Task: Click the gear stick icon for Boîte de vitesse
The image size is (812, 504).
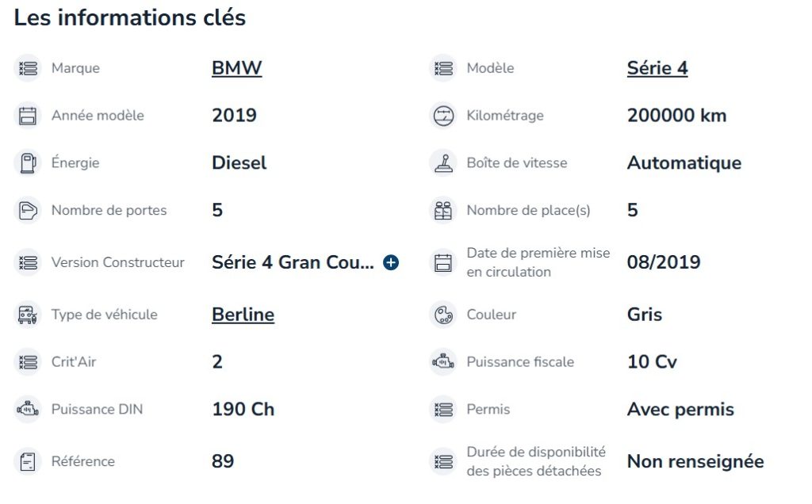Action: coord(442,163)
